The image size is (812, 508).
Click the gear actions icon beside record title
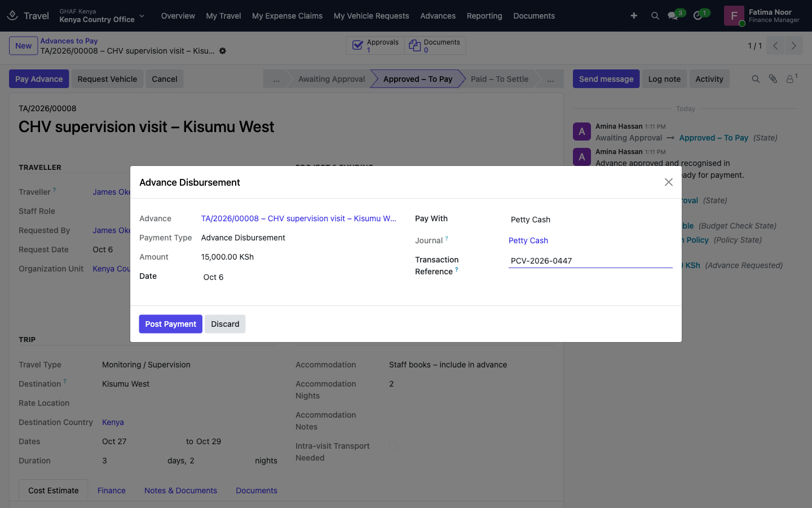223,51
